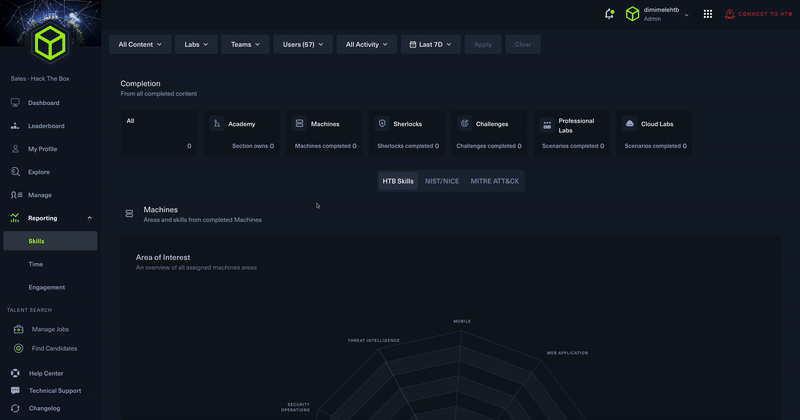Click the Machines card server icon
Viewport: 800px width, 420px height.
299,123
